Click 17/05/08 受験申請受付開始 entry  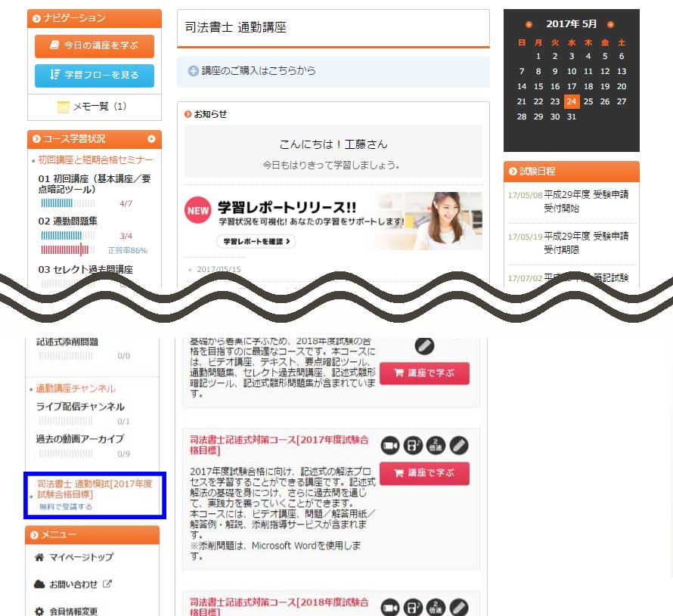[570, 202]
